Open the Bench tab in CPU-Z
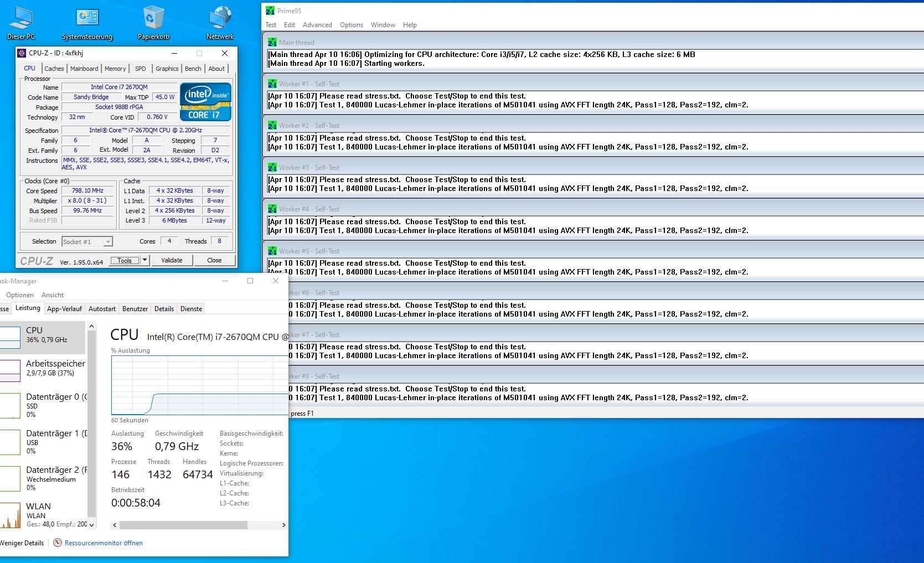The image size is (924, 563). (x=193, y=69)
